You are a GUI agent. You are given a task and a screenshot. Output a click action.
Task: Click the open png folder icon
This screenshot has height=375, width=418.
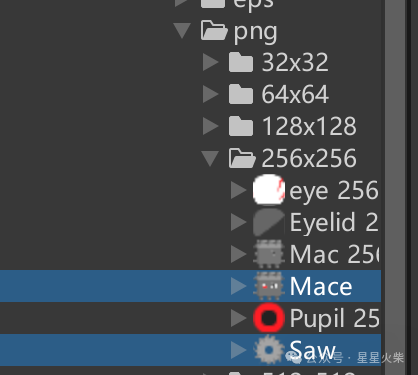(x=214, y=31)
